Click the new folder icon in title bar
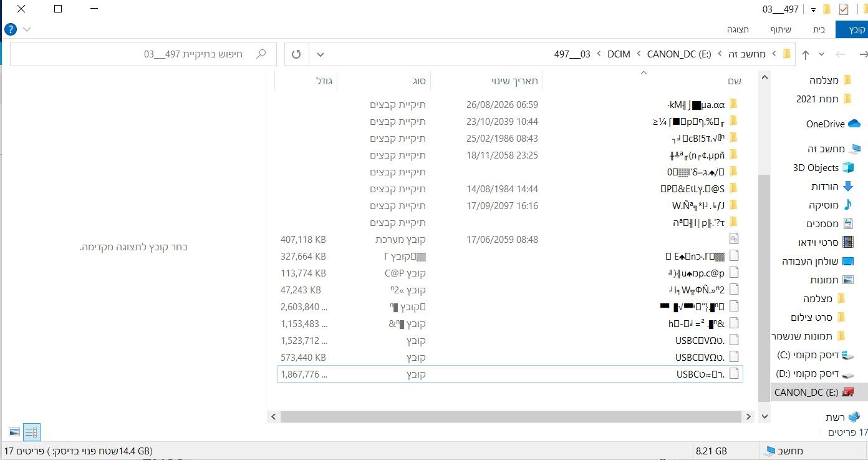Image resolution: width=868 pixels, height=460 pixels. [827, 9]
